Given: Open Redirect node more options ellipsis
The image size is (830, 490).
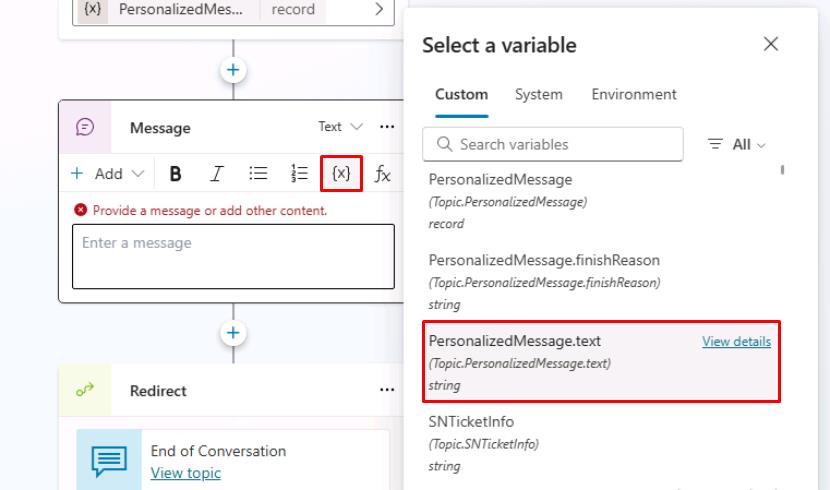Looking at the screenshot, I should pyautogui.click(x=387, y=391).
